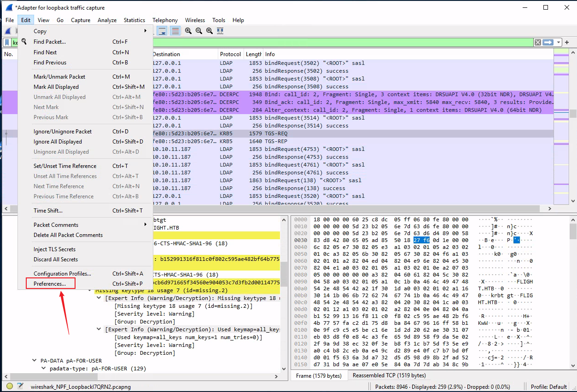Toggle auto-scroll during live capture

[x=162, y=31]
